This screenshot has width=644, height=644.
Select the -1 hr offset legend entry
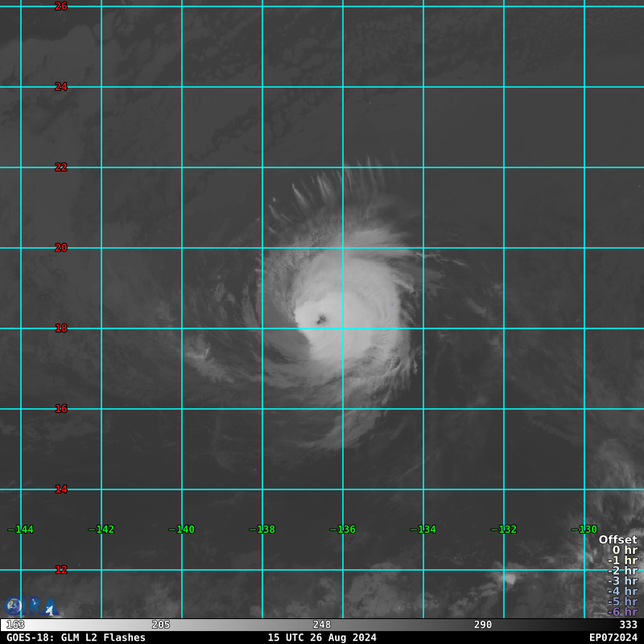[623, 560]
